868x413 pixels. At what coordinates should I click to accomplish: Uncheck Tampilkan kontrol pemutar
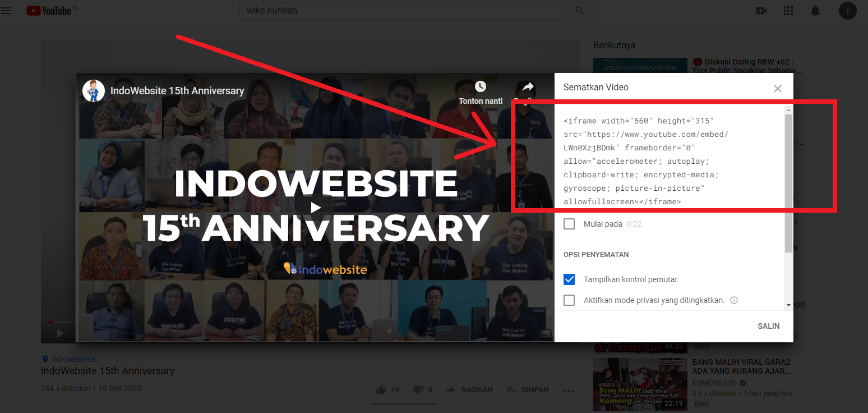click(x=569, y=279)
